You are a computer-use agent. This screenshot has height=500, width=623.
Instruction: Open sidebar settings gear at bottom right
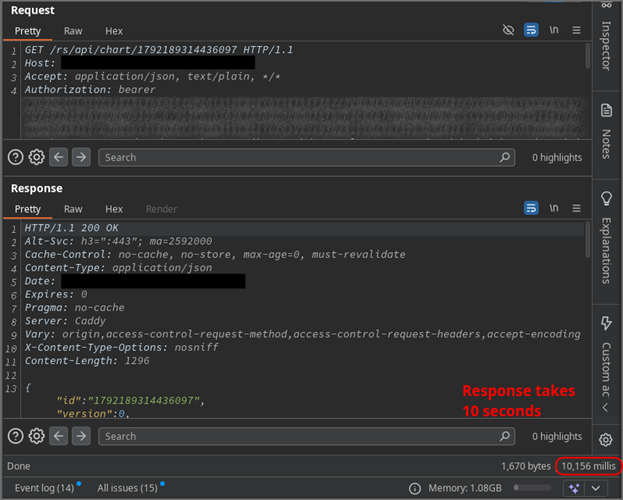coord(605,440)
